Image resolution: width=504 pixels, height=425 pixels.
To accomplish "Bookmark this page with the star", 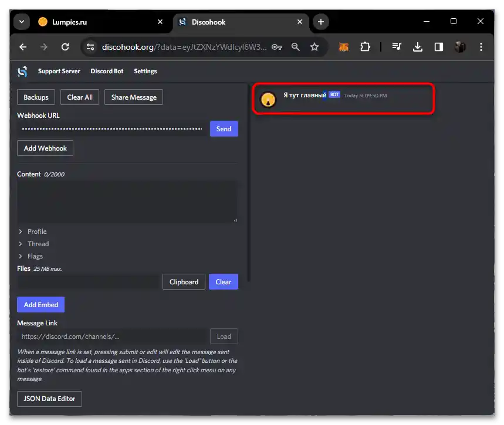I will click(314, 47).
